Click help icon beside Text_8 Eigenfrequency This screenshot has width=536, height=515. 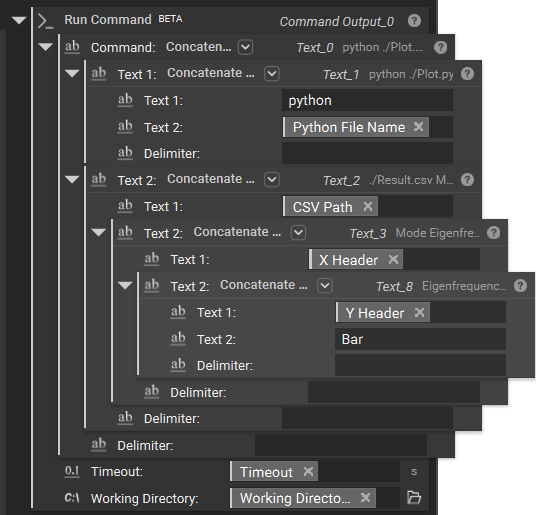tap(520, 285)
